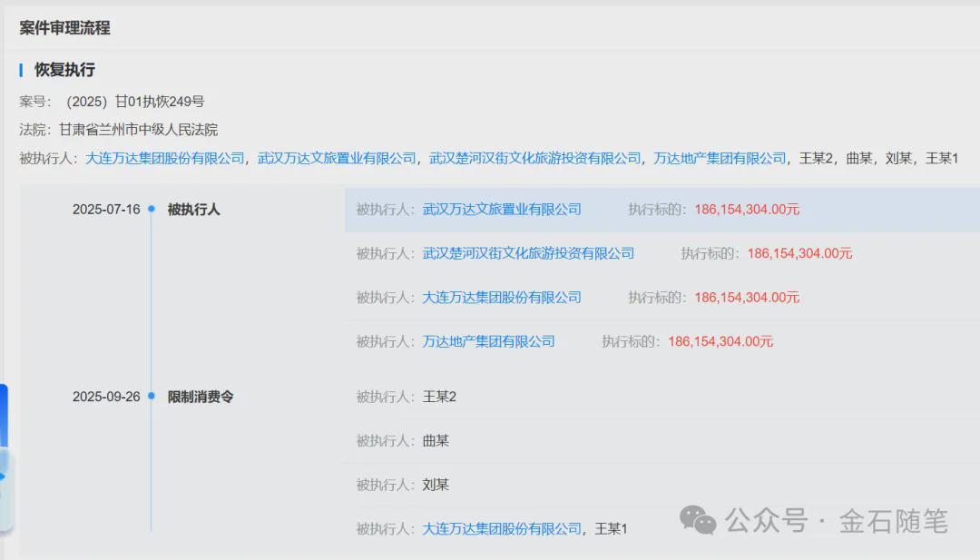Click court name 甘肃省兰州市中级人民法院

[x=138, y=130]
